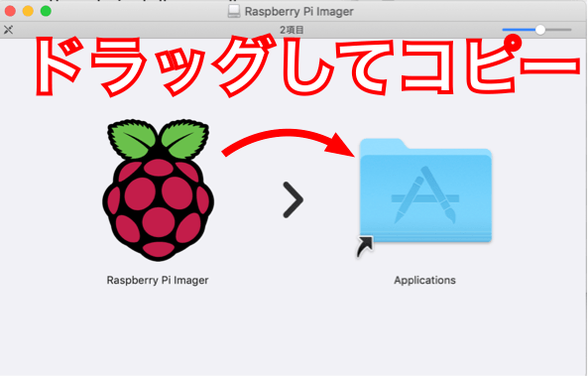Click the crossed-tools icon in toolbar
The width and height of the screenshot is (588, 376).
pos(8,30)
